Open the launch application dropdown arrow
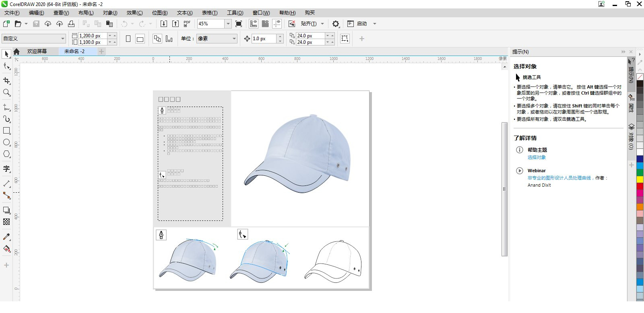The image size is (644, 313). [x=375, y=24]
